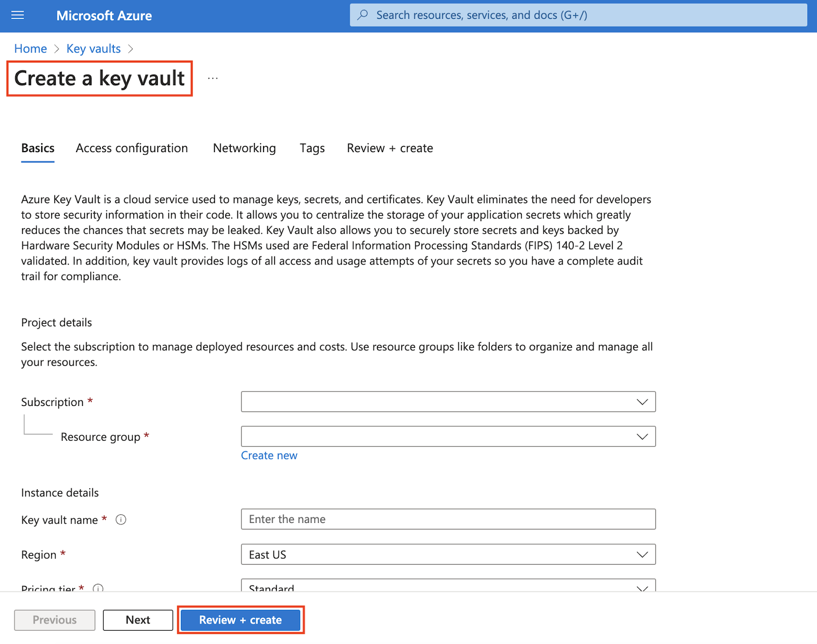Click the Instance details heading
Image resolution: width=817 pixels, height=644 pixels.
[x=60, y=493]
